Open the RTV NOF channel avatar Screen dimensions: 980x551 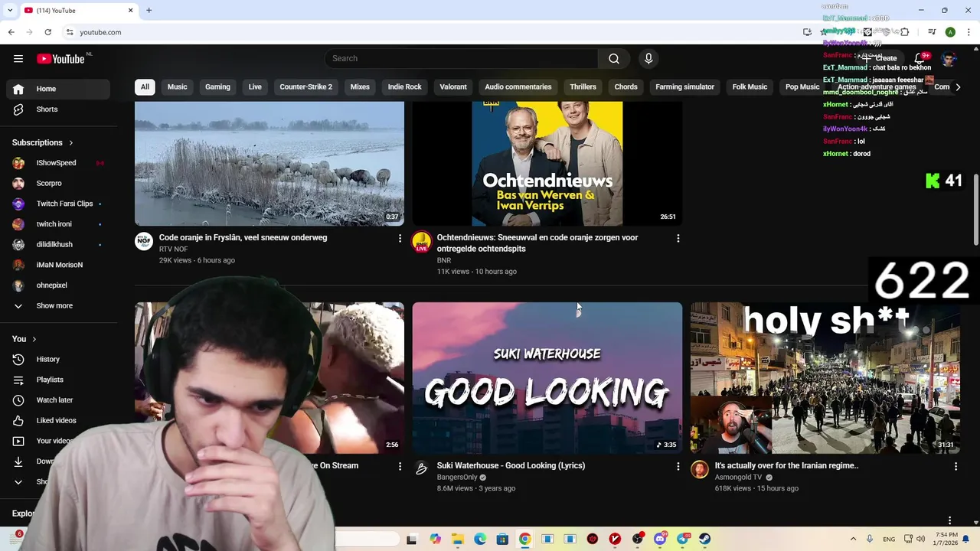[x=144, y=242]
